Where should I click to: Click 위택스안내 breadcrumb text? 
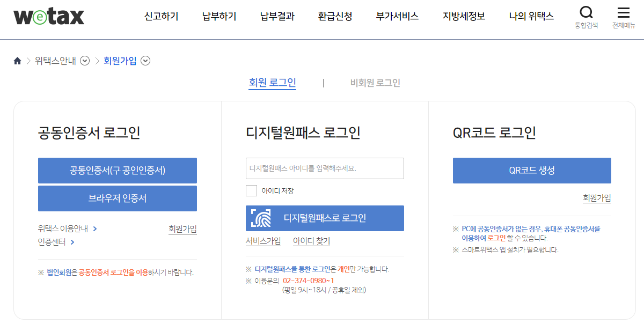(x=55, y=61)
